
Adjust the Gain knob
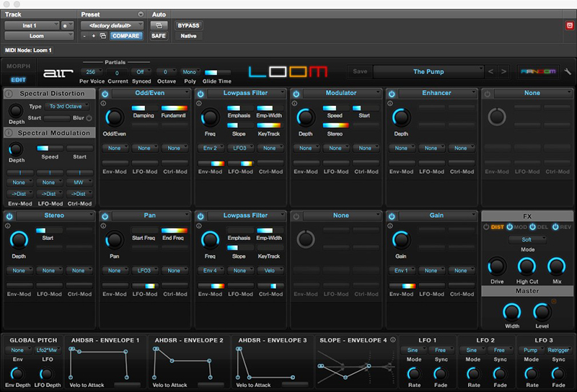coord(401,240)
